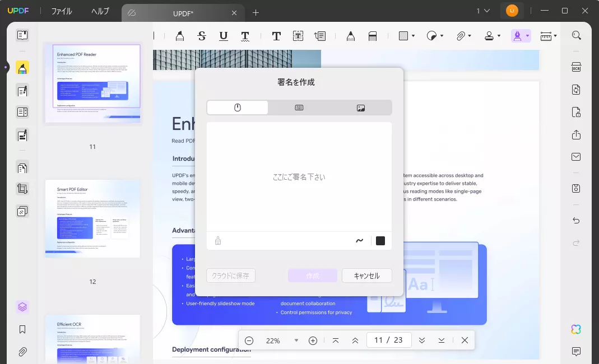Switch to the mouse drawing signature tab
599x364 pixels.
(237, 108)
